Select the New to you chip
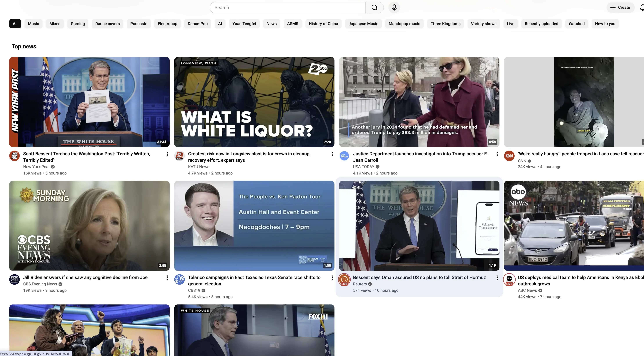 605,24
